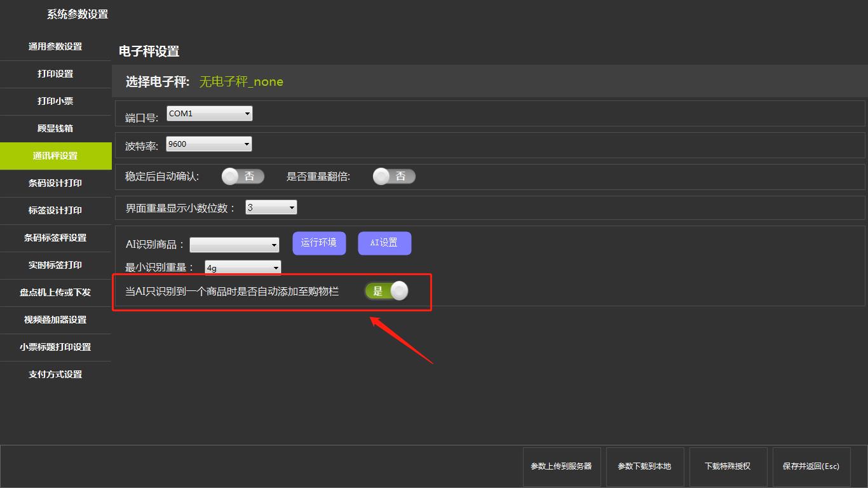The width and height of the screenshot is (868, 488).
Task: Disable AI auto-add to 购物栏 switch
Action: 386,291
